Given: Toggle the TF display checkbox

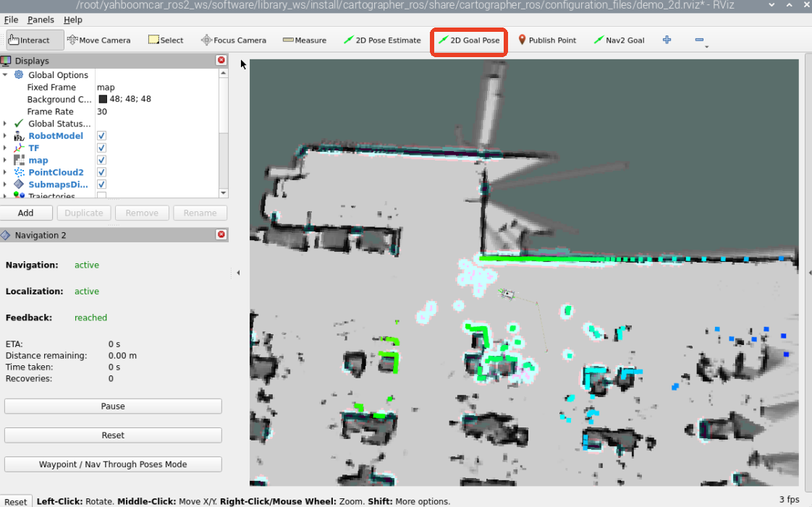Looking at the screenshot, I should pyautogui.click(x=101, y=148).
